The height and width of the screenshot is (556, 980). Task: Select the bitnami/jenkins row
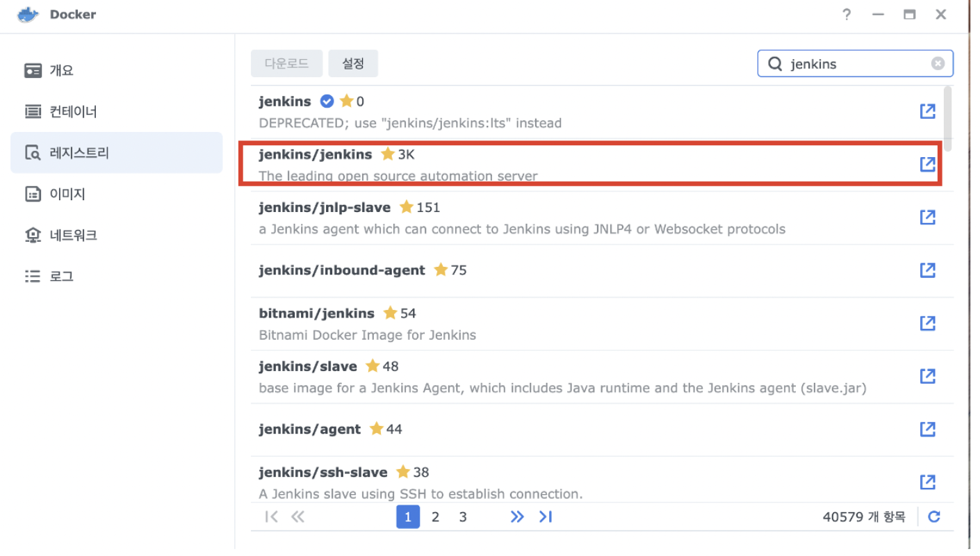point(602,324)
